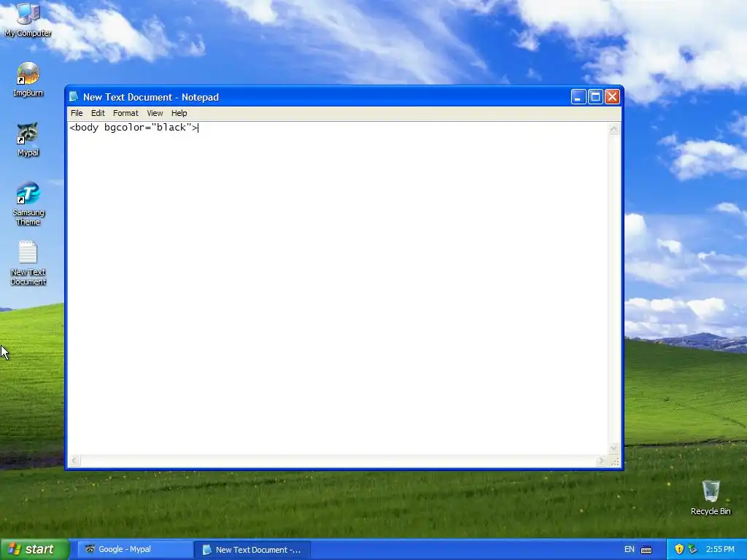Open the File menu in Notepad
This screenshot has height=560, width=747.
pos(76,113)
